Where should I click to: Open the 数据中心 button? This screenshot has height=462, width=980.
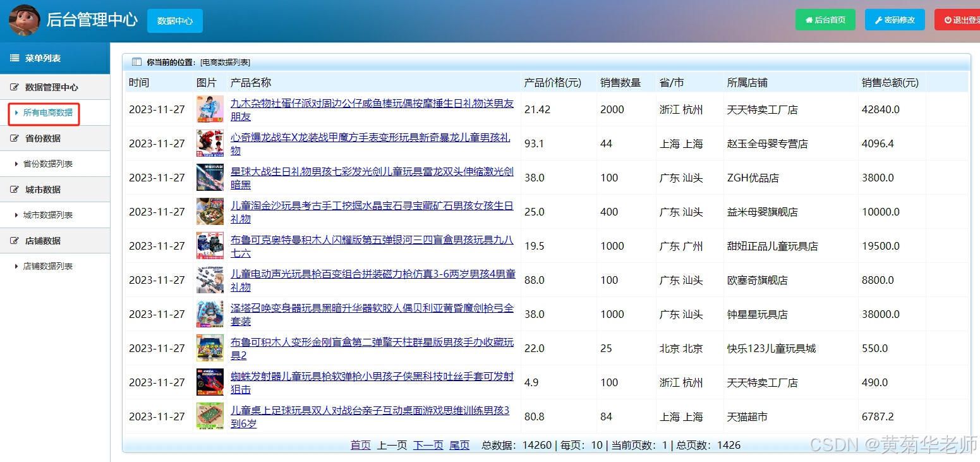click(175, 20)
